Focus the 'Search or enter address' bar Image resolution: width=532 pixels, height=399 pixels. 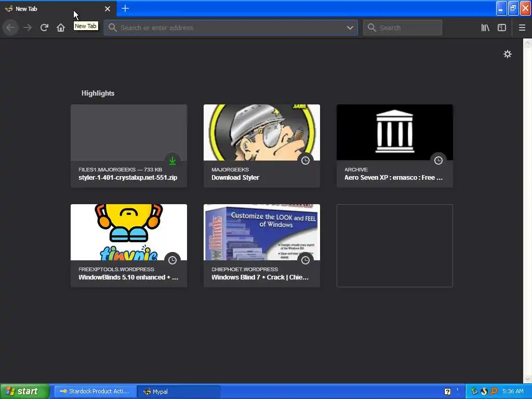231,28
